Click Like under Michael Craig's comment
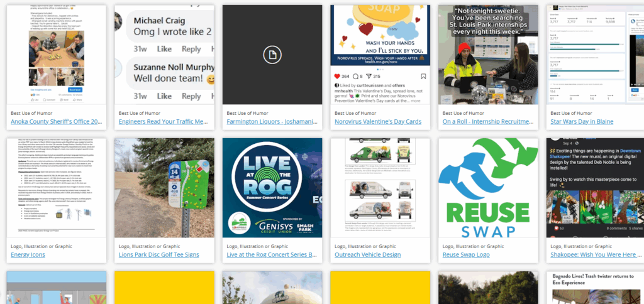 point(164,49)
